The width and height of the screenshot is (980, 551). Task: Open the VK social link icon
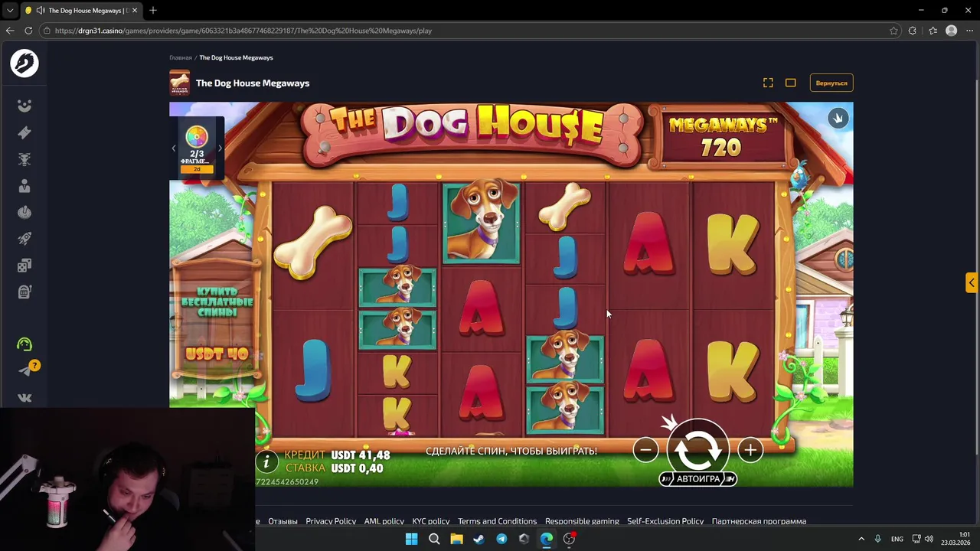click(24, 397)
